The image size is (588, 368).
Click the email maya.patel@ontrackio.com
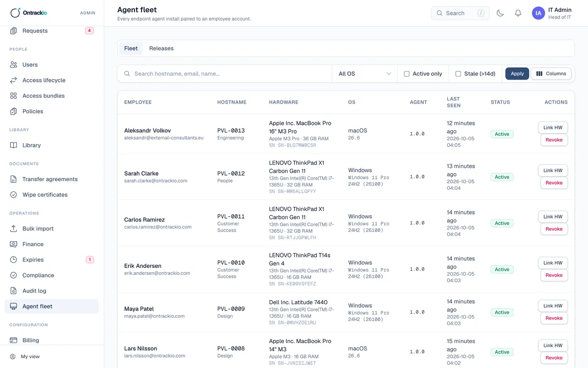pyautogui.click(x=154, y=316)
